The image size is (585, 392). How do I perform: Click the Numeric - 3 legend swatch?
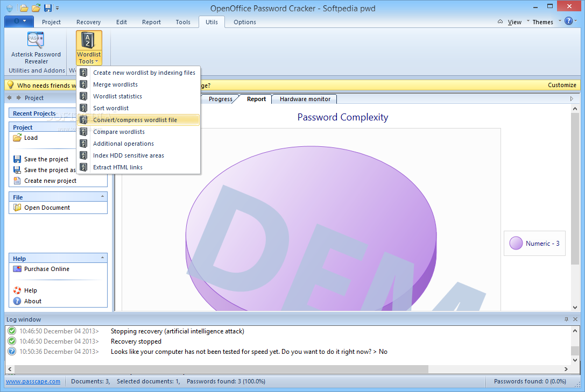coord(516,244)
